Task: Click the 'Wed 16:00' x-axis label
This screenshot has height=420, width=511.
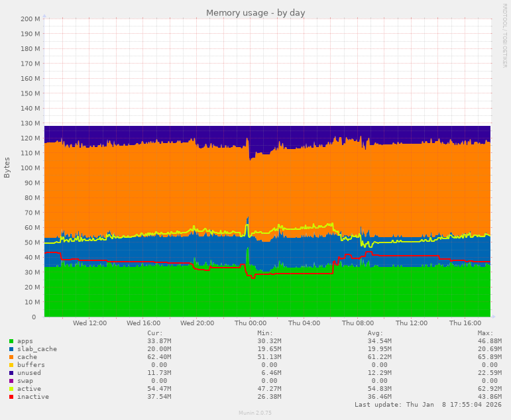Action: [x=143, y=323]
